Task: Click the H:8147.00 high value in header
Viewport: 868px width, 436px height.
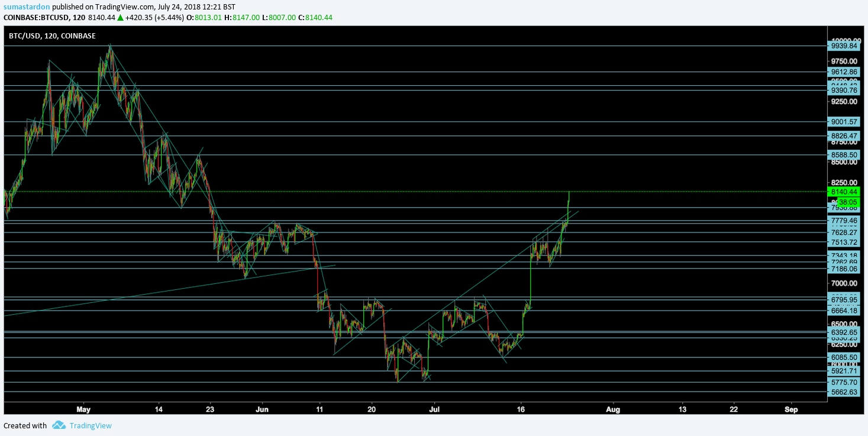Action: (x=242, y=18)
